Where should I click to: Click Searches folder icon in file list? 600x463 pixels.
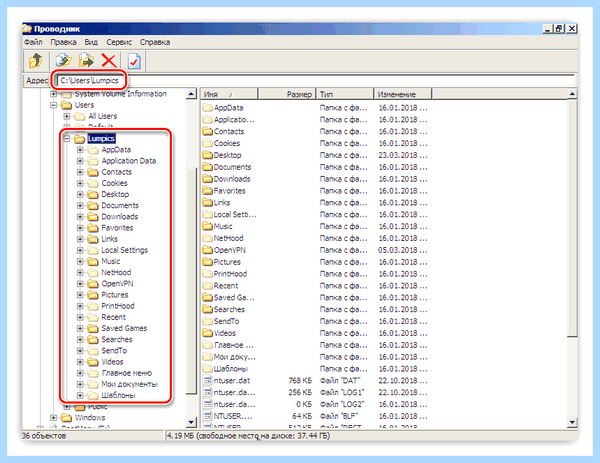[x=207, y=310]
